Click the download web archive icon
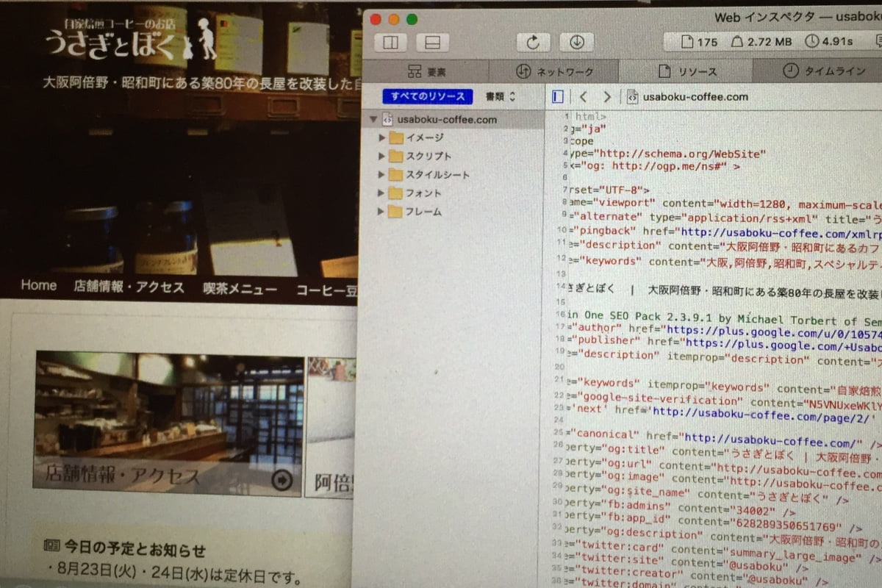This screenshot has width=882, height=588. click(x=577, y=42)
